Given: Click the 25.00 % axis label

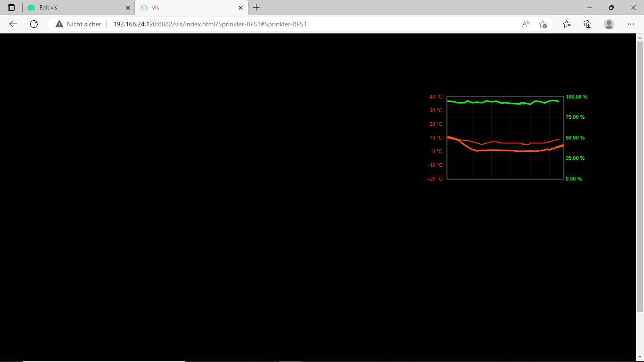Looking at the screenshot, I should (575, 158).
